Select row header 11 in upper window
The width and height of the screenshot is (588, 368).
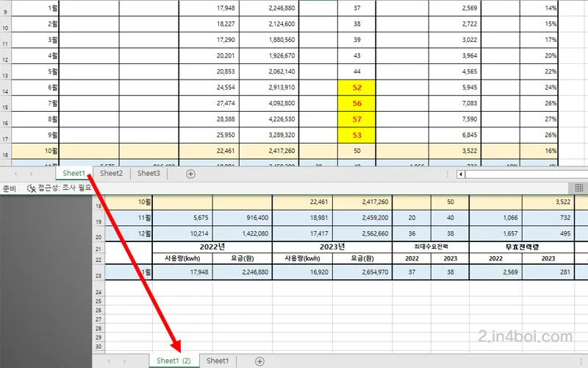point(5,40)
